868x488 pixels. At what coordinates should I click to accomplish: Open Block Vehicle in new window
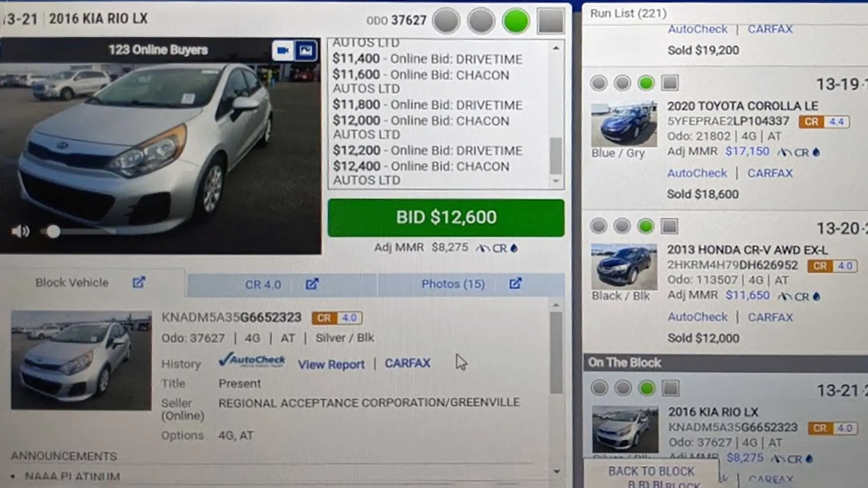[139, 282]
